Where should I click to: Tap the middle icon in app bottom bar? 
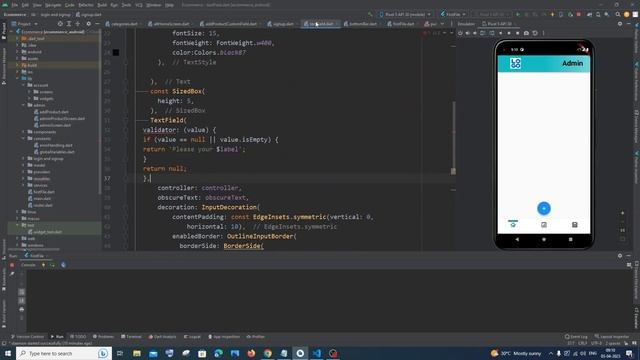(544, 224)
